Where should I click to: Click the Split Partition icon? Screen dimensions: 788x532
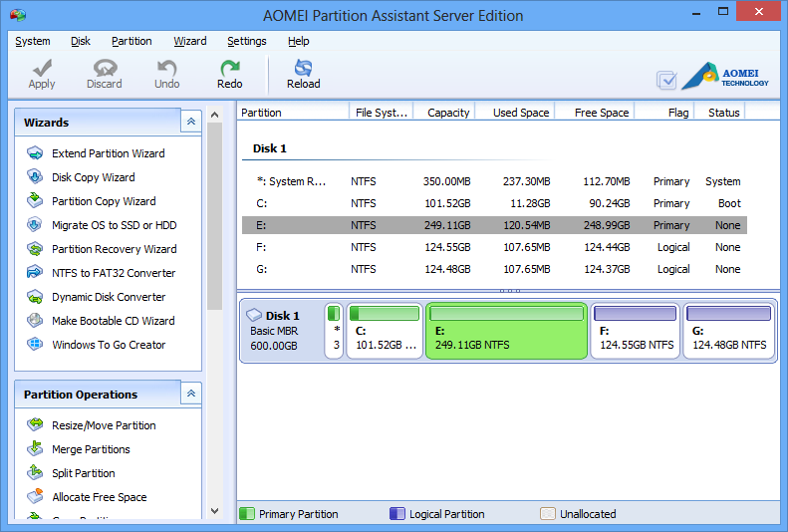click(x=35, y=472)
